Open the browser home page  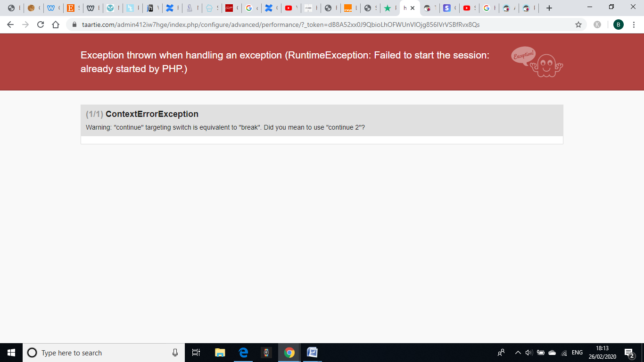coord(56,25)
